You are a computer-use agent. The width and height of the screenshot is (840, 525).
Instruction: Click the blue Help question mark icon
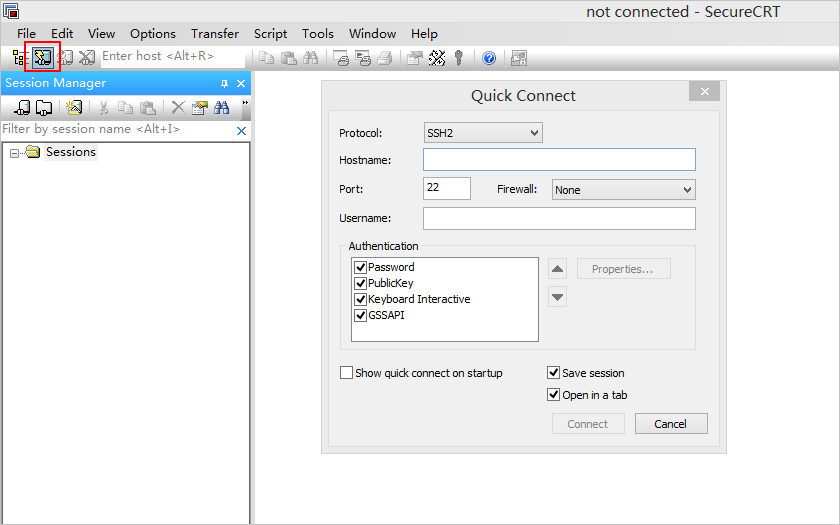pos(489,57)
